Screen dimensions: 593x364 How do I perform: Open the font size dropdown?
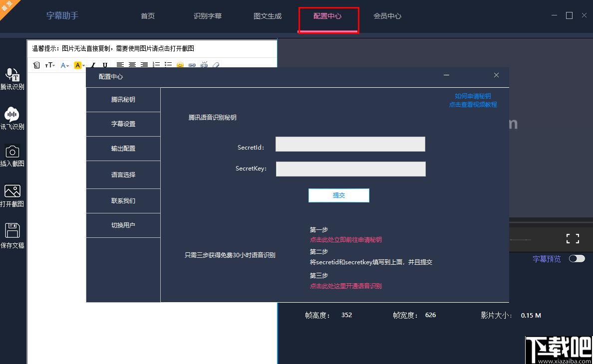click(x=50, y=65)
